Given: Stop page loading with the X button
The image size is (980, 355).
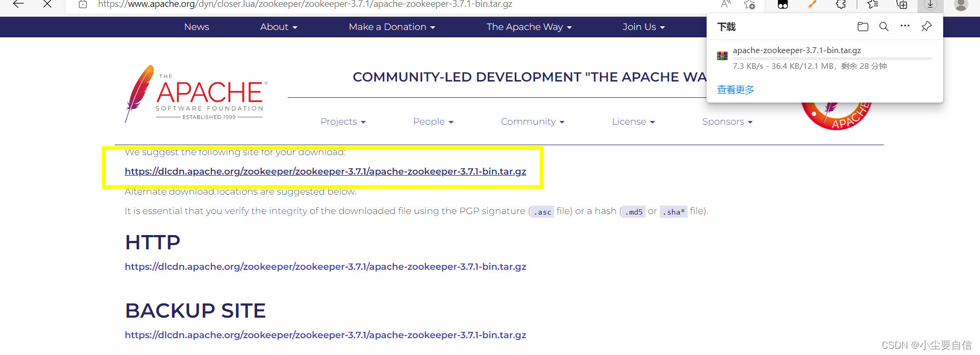Looking at the screenshot, I should (47, 4).
